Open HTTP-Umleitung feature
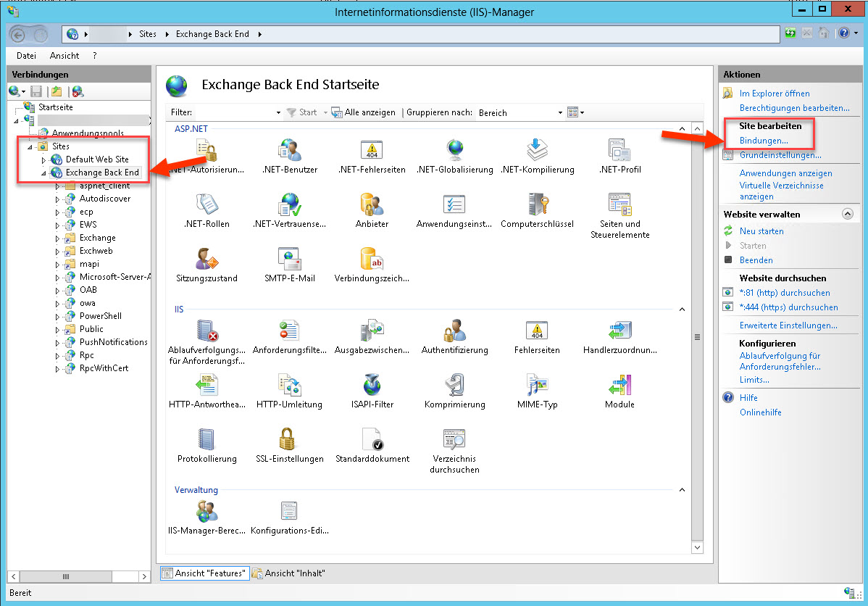Image resolution: width=868 pixels, height=606 pixels. [x=290, y=391]
